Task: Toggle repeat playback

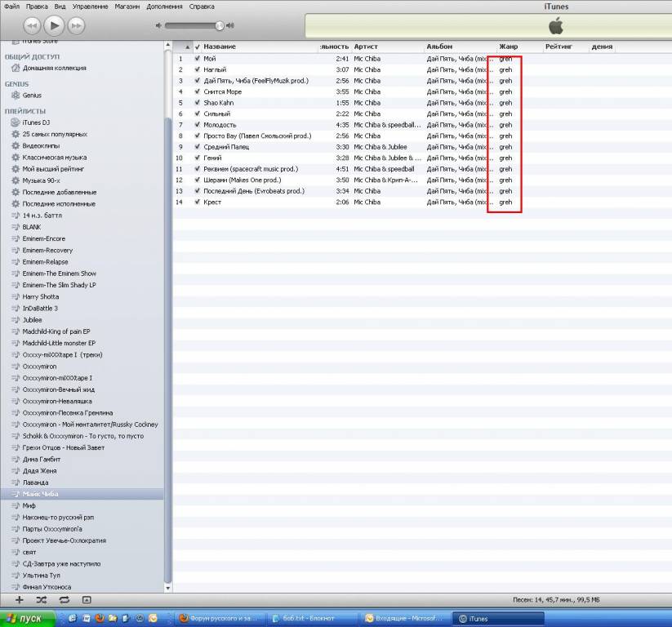Action: (x=65, y=600)
